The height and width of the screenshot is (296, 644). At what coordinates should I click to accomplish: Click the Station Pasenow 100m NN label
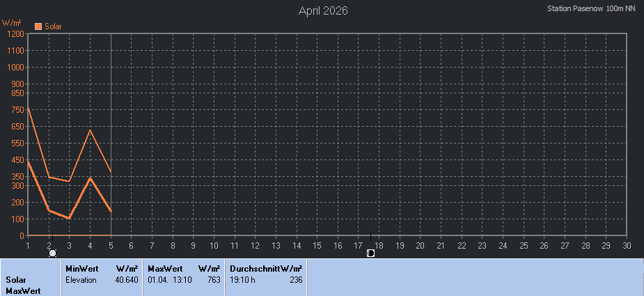click(591, 8)
